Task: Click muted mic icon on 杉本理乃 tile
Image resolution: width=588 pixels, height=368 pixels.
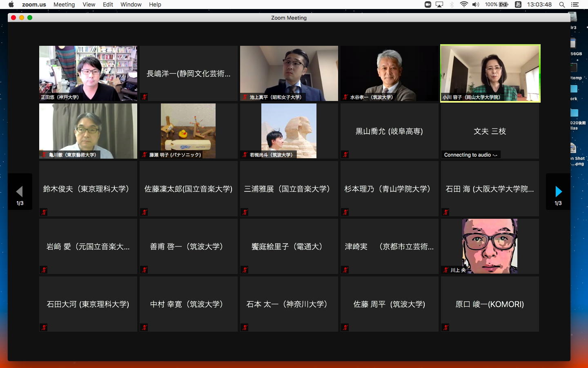Action: click(x=345, y=212)
